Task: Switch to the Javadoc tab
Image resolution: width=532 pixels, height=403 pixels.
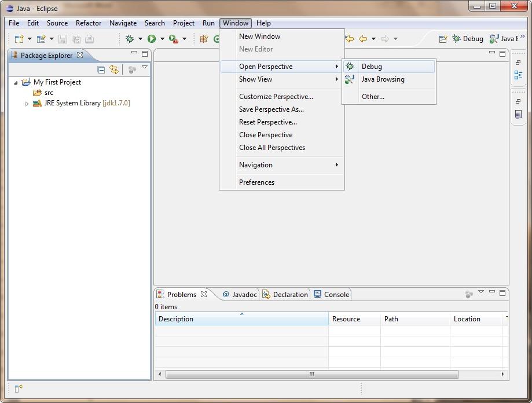Action: (240, 295)
